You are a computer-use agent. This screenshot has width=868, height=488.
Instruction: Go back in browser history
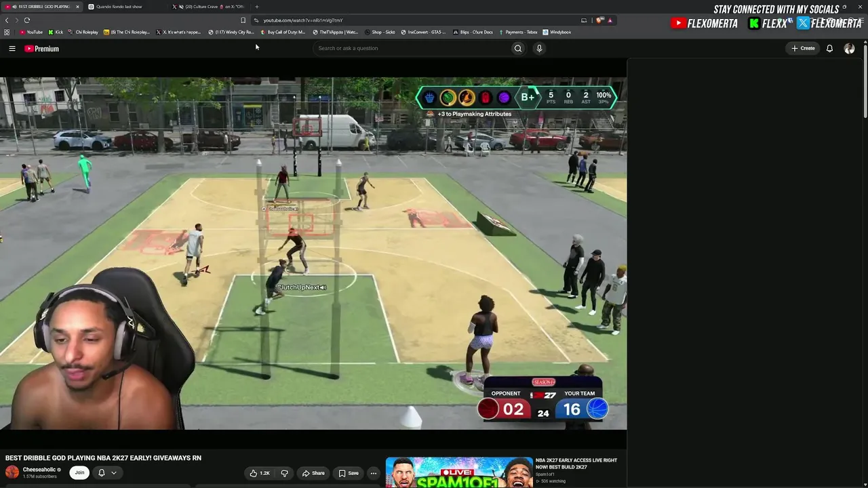pyautogui.click(x=7, y=20)
